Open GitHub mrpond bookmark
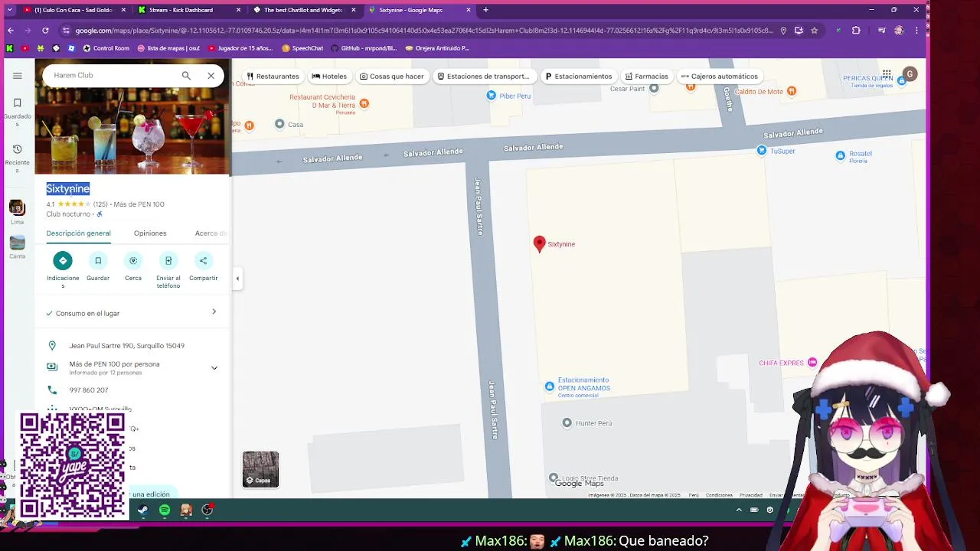Viewport: 980px width, 551px height. (364, 48)
